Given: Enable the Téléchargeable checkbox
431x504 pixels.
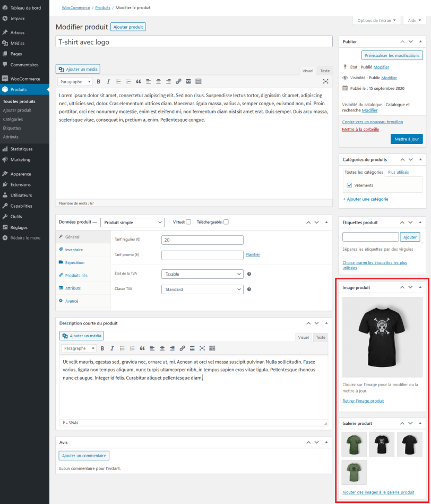Looking at the screenshot, I should (226, 222).
